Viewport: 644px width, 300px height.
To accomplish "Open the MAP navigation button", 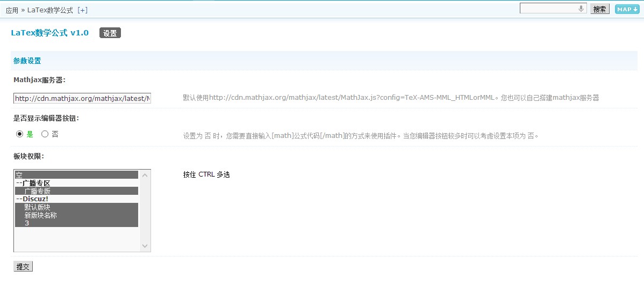I will 627,9.
